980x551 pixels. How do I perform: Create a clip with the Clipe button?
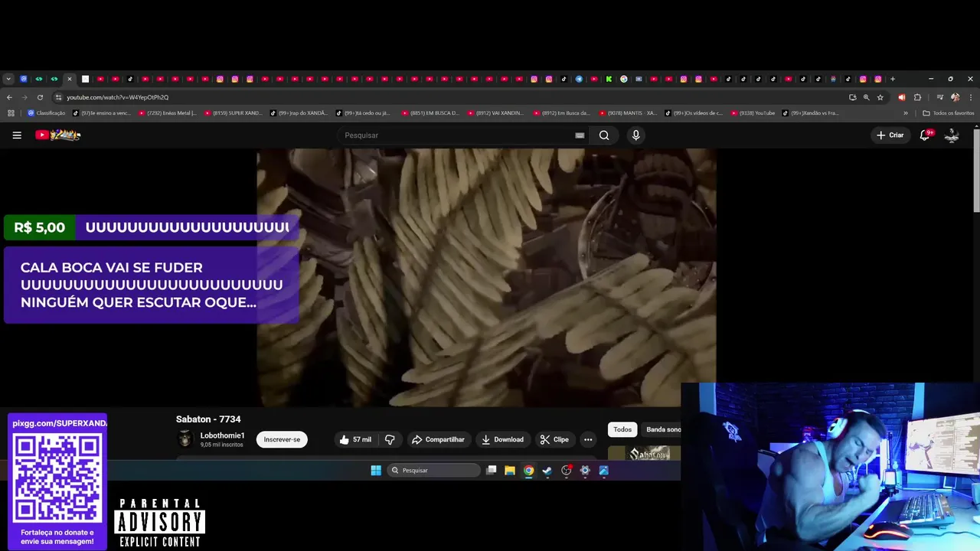point(554,440)
